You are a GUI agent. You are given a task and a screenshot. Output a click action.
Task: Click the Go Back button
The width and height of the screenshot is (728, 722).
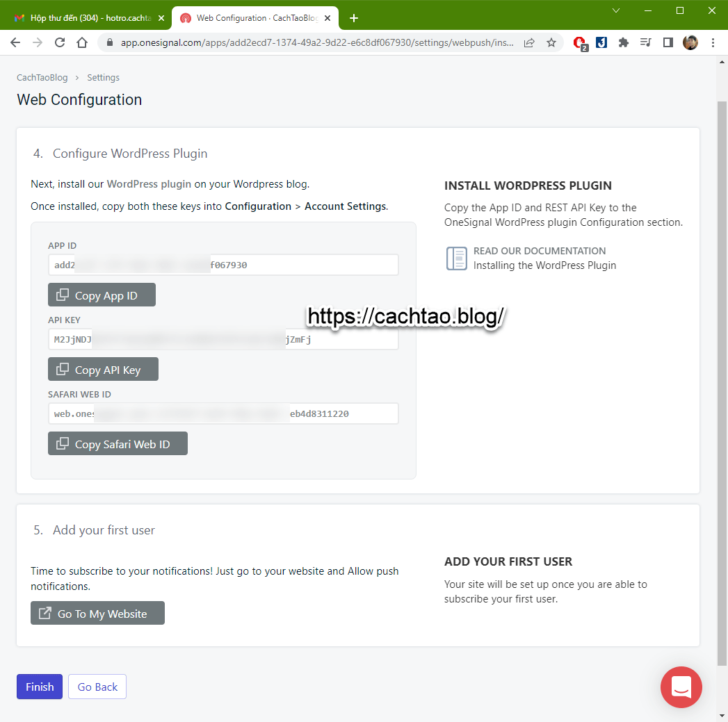[x=97, y=687]
